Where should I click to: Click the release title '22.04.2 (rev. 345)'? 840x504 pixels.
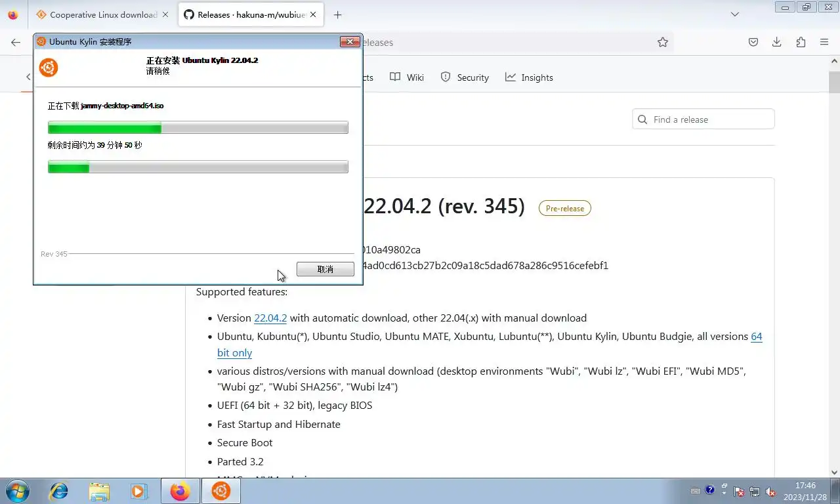(x=444, y=206)
